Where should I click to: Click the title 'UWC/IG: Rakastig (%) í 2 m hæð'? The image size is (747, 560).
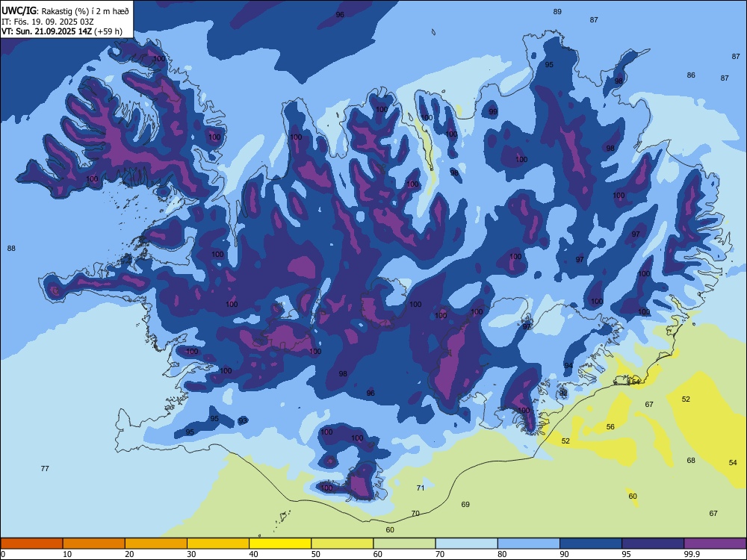[65, 10]
